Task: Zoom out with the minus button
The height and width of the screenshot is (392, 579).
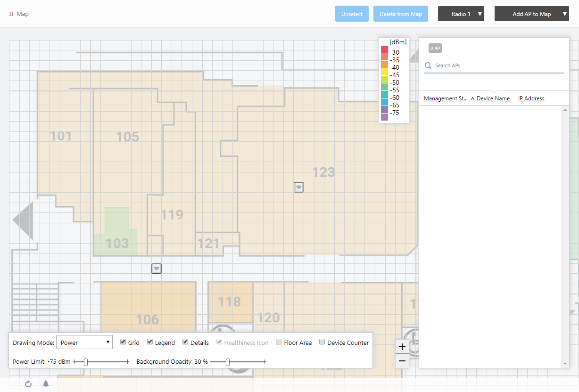Action: pyautogui.click(x=402, y=361)
